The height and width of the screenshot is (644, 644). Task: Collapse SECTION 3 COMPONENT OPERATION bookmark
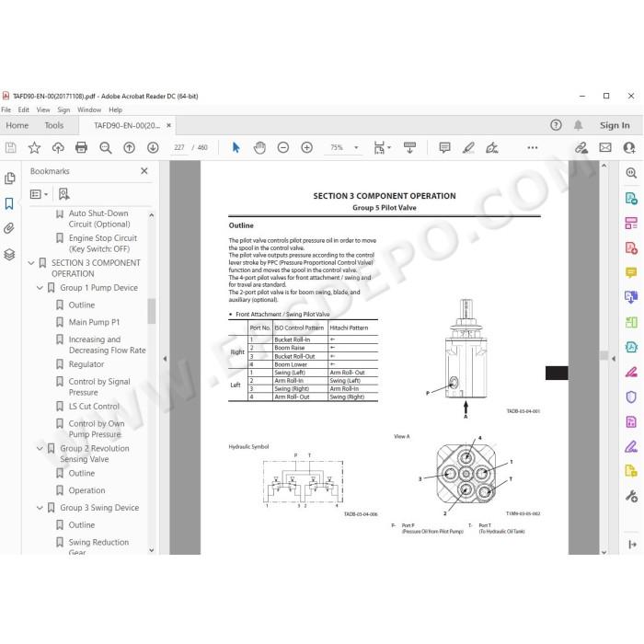(30, 263)
